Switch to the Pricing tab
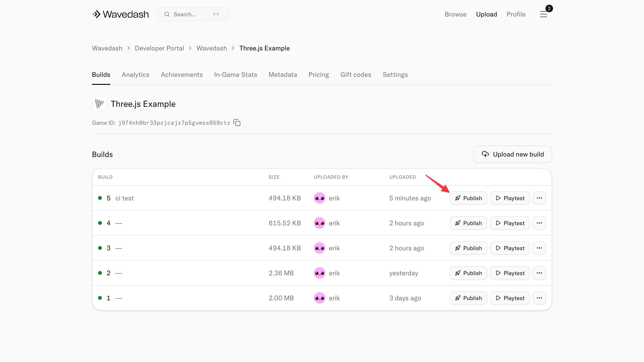The width and height of the screenshot is (644, 362). point(318,75)
